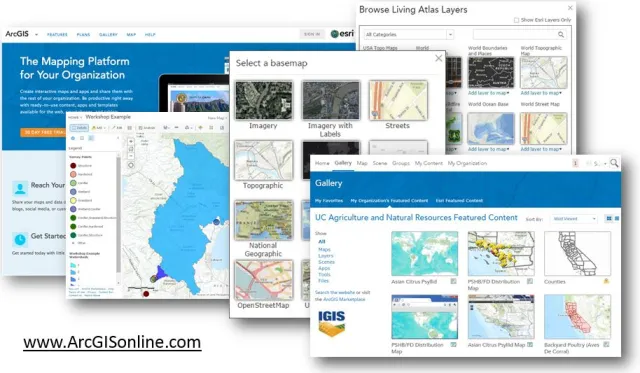Screen dimensions: 640x373
Task: Click the find my location button on the Workshop map
Action: coord(131,165)
